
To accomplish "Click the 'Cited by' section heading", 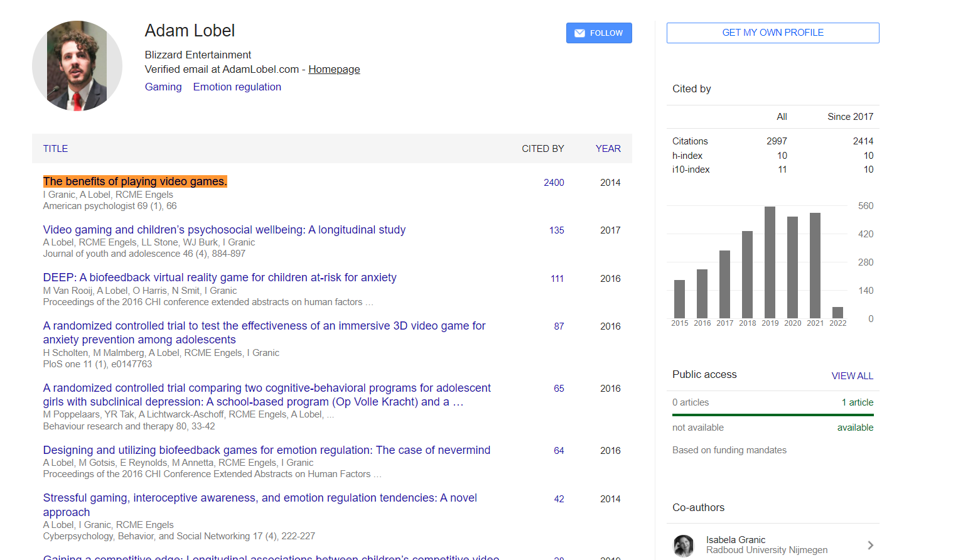I will (x=692, y=89).
